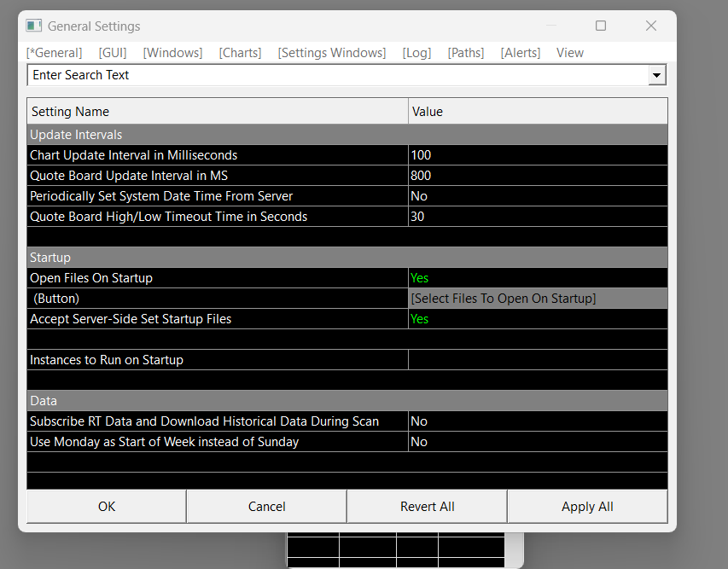The height and width of the screenshot is (569, 728).
Task: Toggle Use Monday as Start of Week
Action: coord(537,442)
